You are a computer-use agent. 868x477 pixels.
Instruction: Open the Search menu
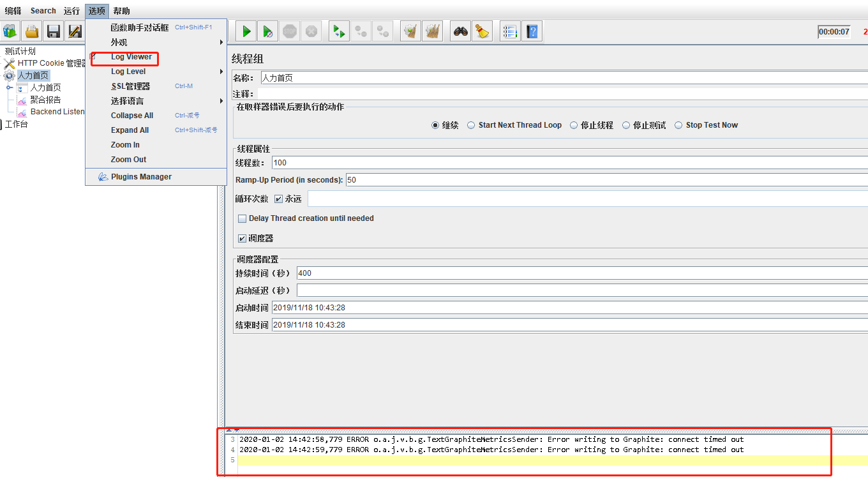(x=43, y=11)
